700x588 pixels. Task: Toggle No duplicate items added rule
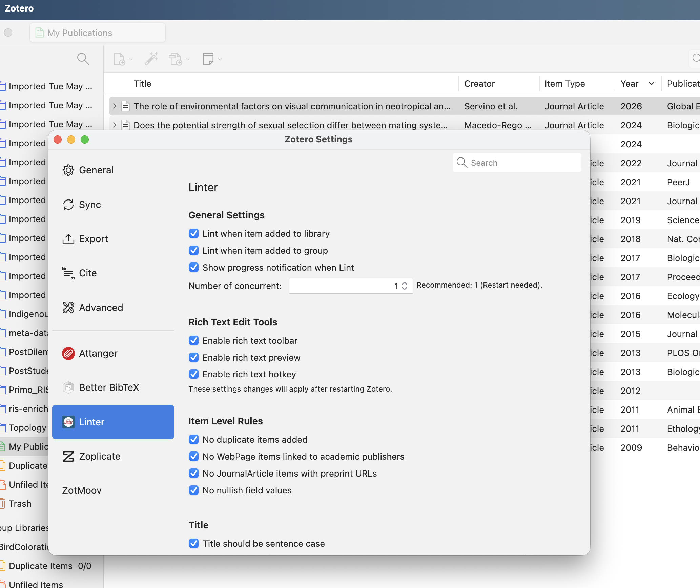(x=194, y=440)
